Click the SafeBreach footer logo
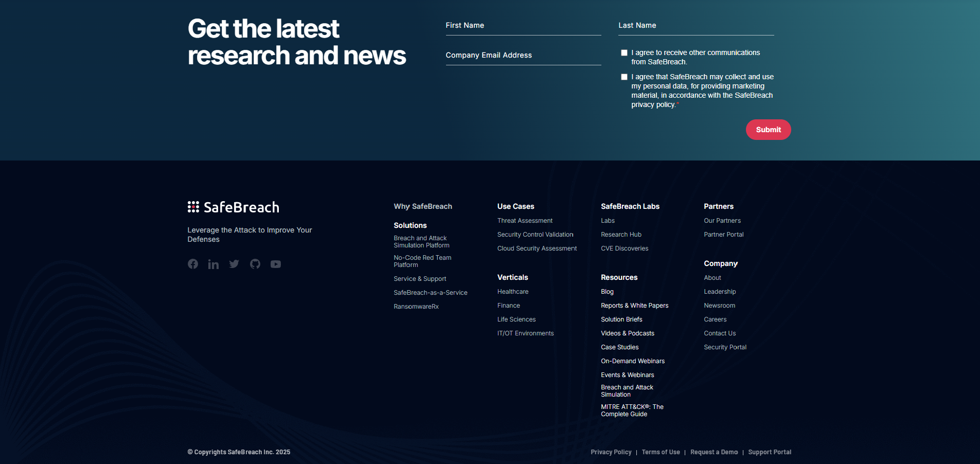The width and height of the screenshot is (980, 464). pos(234,207)
